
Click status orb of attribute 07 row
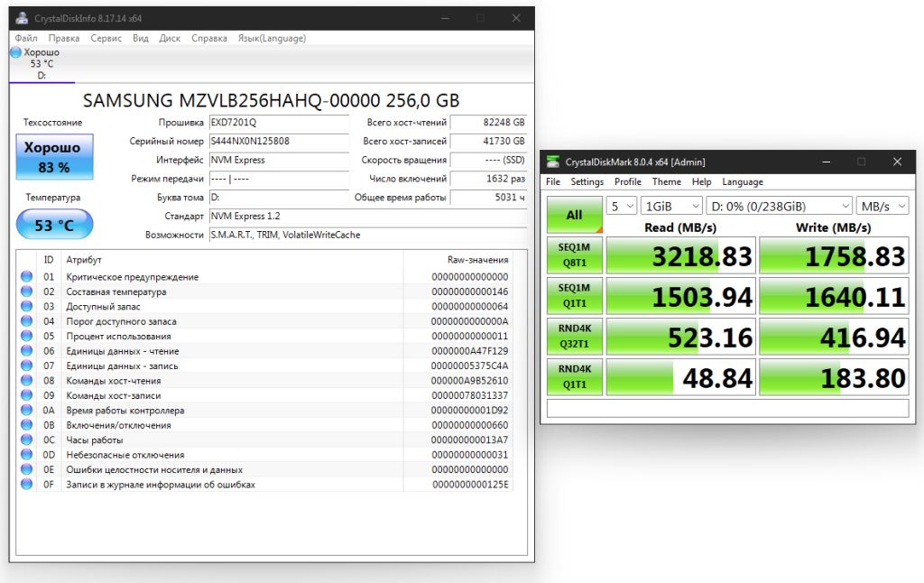pyautogui.click(x=26, y=365)
